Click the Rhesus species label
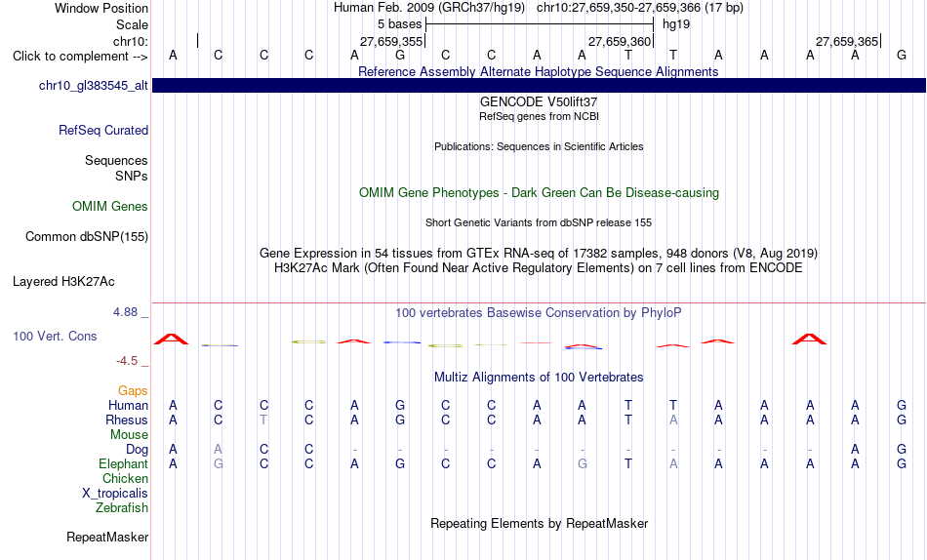 pyautogui.click(x=127, y=420)
